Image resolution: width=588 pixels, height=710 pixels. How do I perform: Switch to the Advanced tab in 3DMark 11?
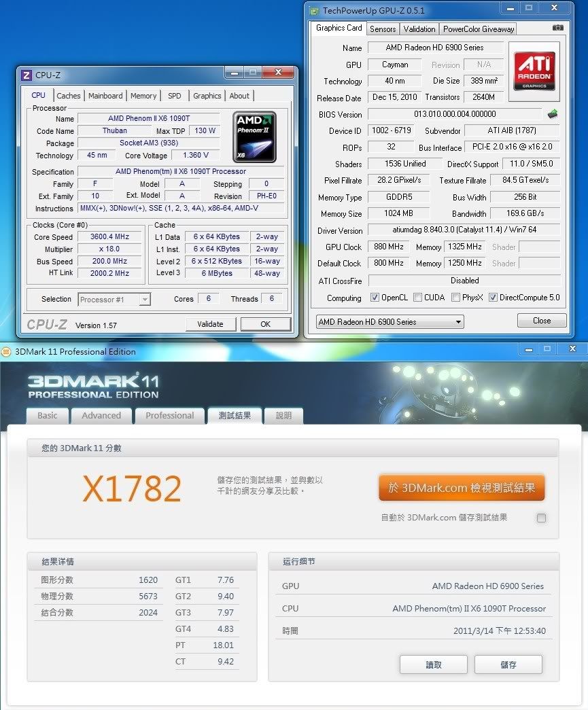[101, 416]
